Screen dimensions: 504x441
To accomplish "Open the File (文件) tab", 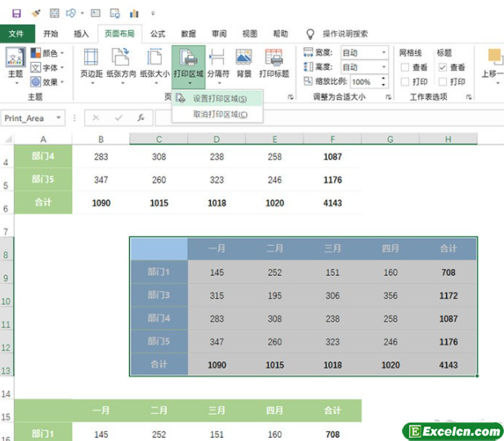I will pyautogui.click(x=16, y=33).
